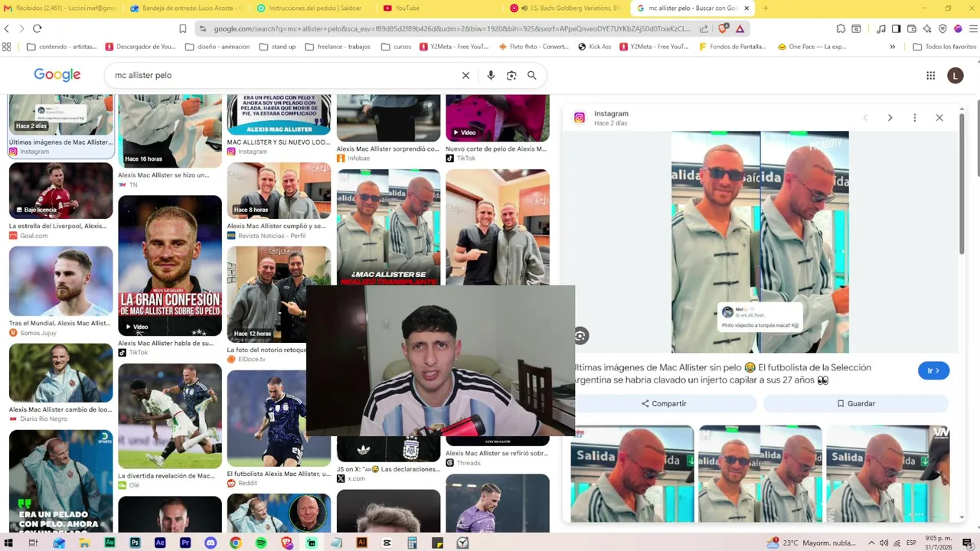Search inside this image with Lens
Screen dimensions: 980x551
[x=580, y=335]
